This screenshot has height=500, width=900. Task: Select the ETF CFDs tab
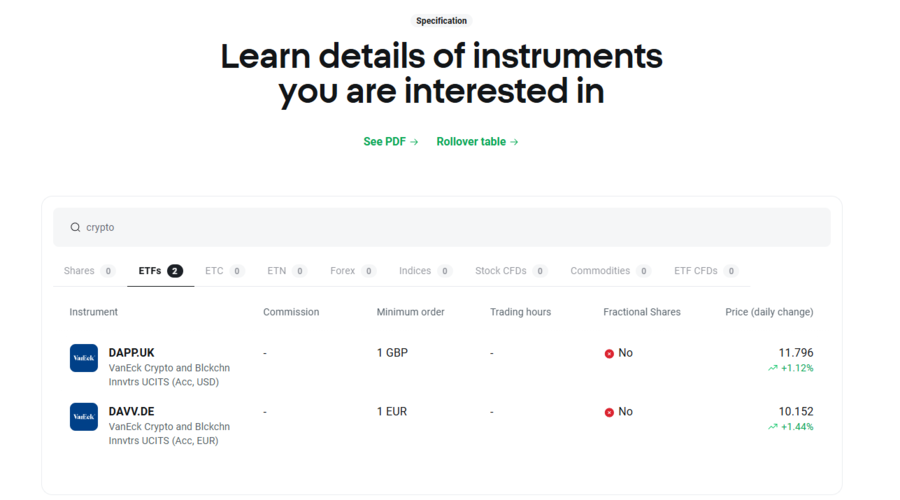705,271
